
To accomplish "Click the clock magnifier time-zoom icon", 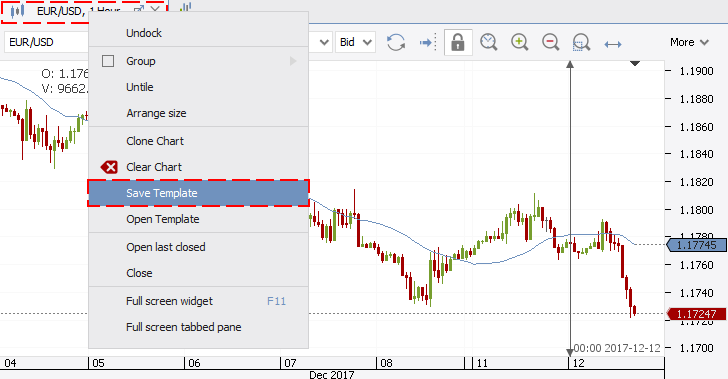I will 488,42.
